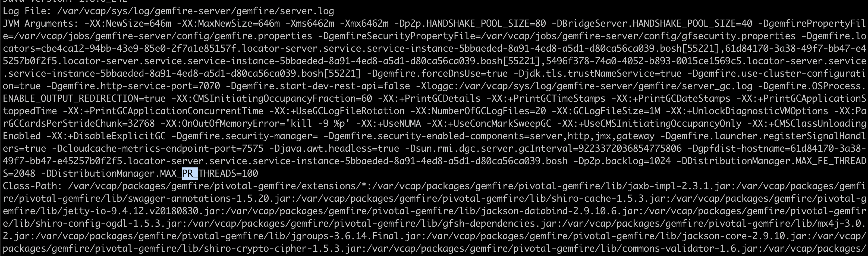Screen dimensions: 868x256
Task: Click the highlighted "PR_" text selection
Action: pyautogui.click(x=190, y=174)
